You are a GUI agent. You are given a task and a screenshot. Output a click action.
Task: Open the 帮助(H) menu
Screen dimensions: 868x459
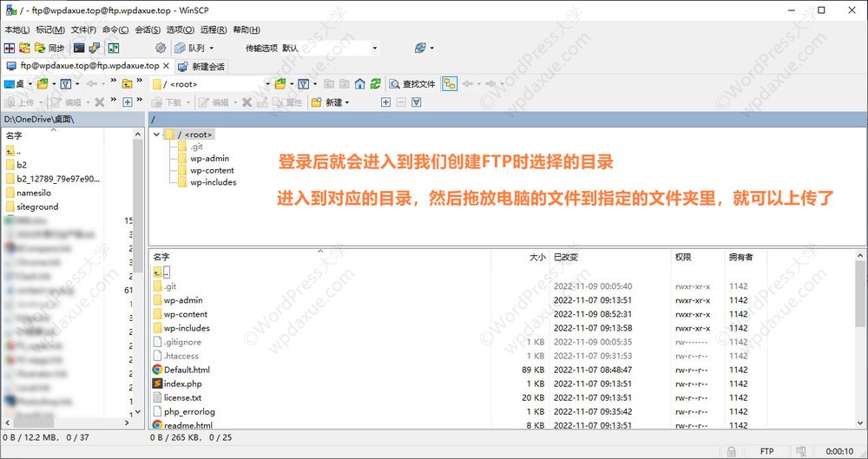(x=247, y=30)
